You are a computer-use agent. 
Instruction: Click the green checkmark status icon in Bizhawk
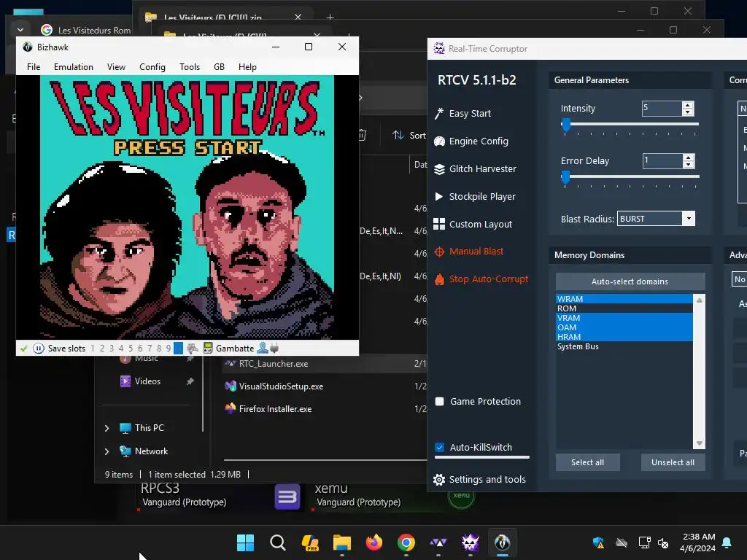coord(24,349)
